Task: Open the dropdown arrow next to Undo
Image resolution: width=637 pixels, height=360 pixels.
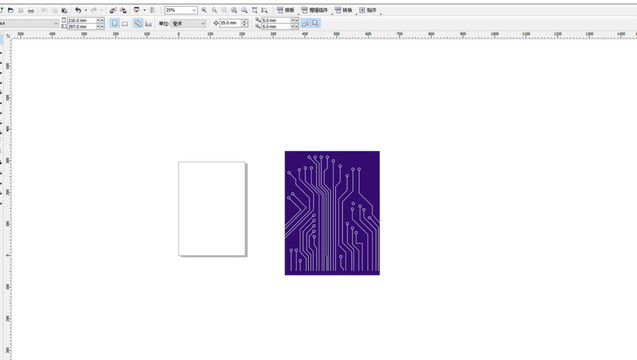Action: [x=86, y=10]
